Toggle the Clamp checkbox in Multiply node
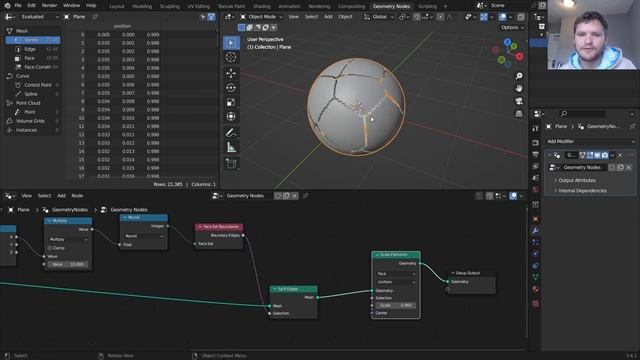Viewport: 640px width, 360px height. 50,248
